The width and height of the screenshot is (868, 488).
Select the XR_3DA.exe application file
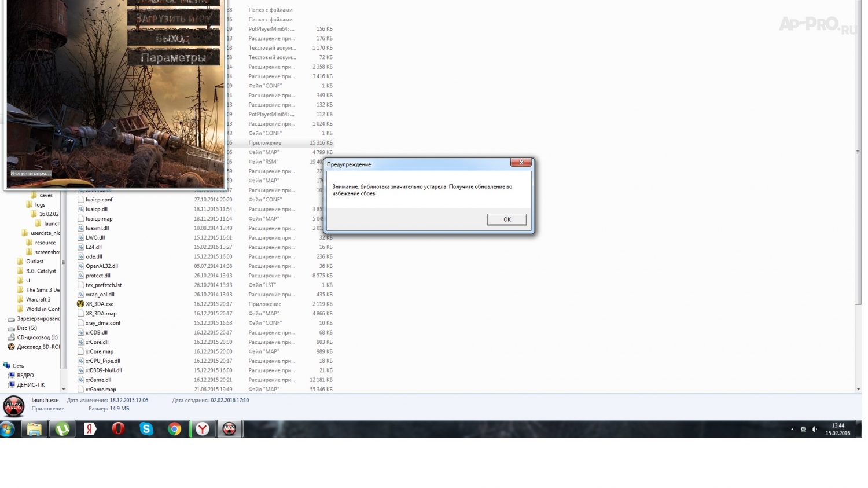click(100, 304)
